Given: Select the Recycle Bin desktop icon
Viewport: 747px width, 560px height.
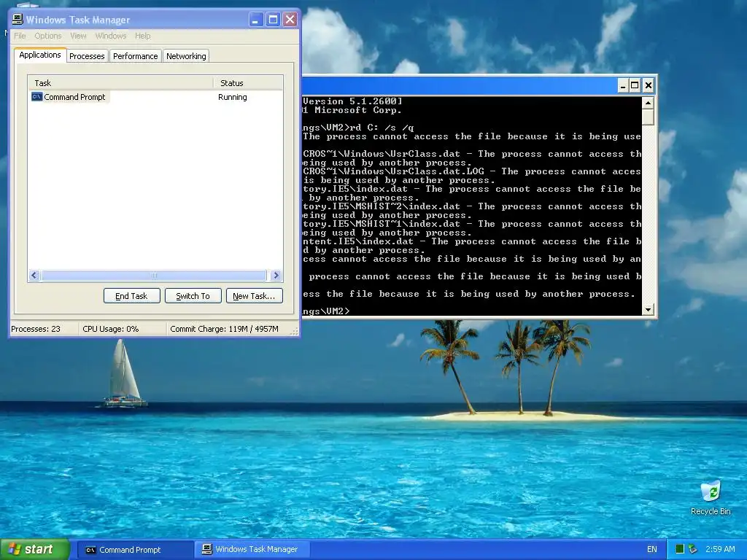Looking at the screenshot, I should click(x=711, y=498).
